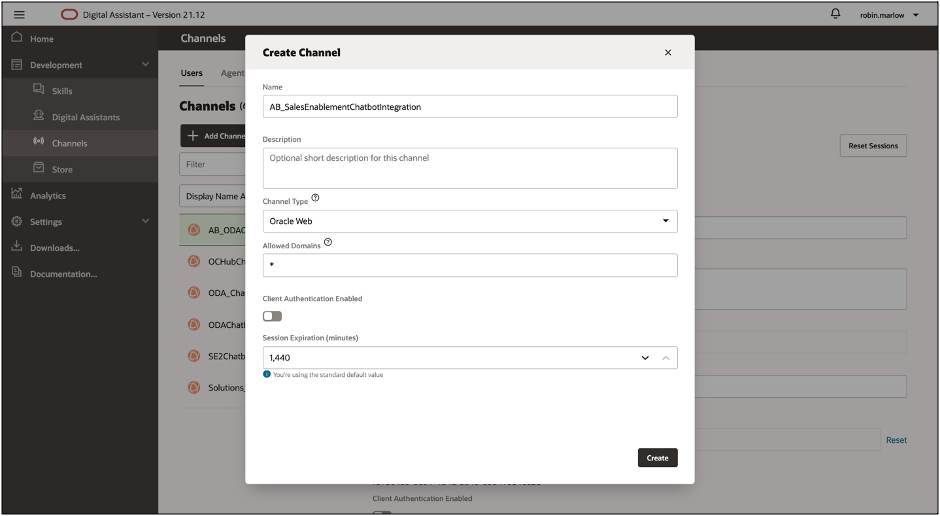Expand the Settings section chevron
Image resolution: width=940 pixels, height=516 pixels.
(x=146, y=221)
